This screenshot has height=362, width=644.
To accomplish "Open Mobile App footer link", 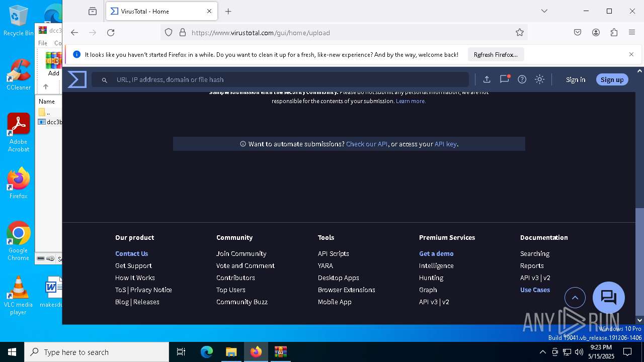I will click(335, 302).
